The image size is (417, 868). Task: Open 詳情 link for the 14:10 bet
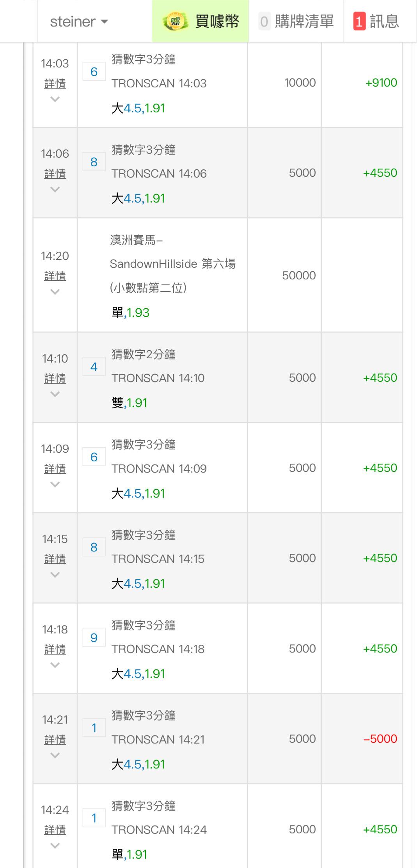(55, 379)
